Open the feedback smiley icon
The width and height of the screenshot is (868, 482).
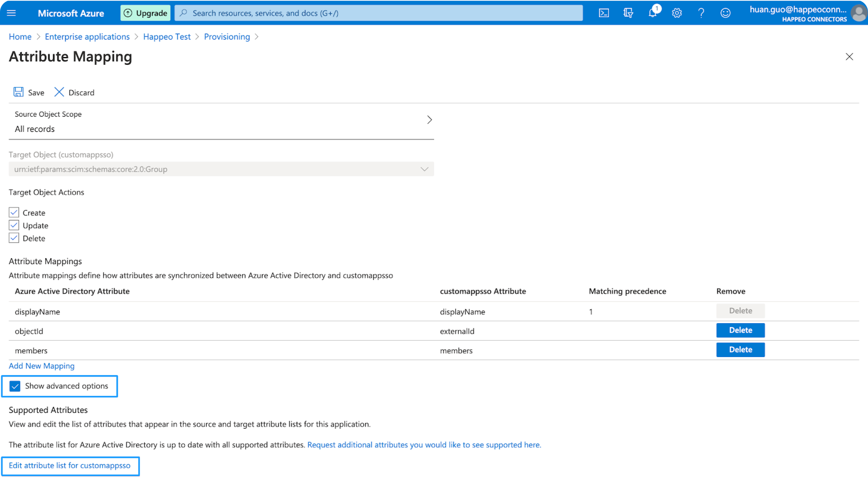[725, 13]
